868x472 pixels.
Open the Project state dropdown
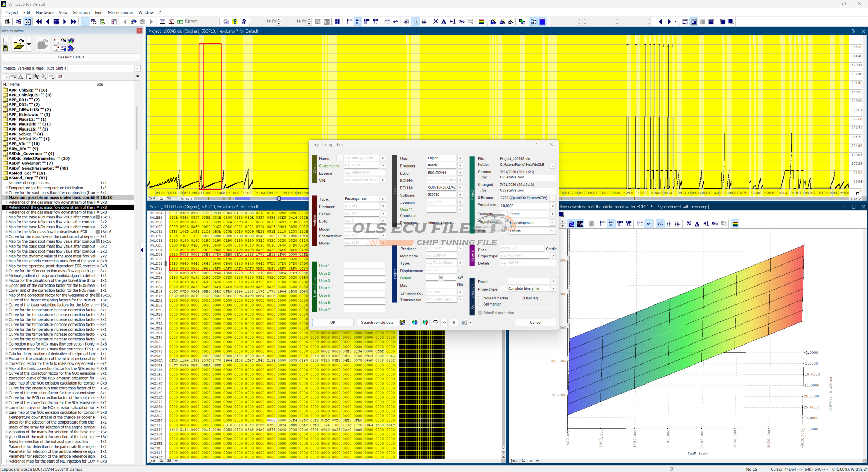pos(552,223)
